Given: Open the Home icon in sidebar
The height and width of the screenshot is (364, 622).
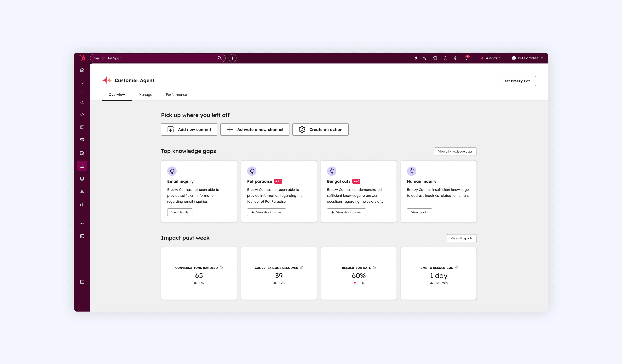Looking at the screenshot, I should pyautogui.click(x=82, y=70).
